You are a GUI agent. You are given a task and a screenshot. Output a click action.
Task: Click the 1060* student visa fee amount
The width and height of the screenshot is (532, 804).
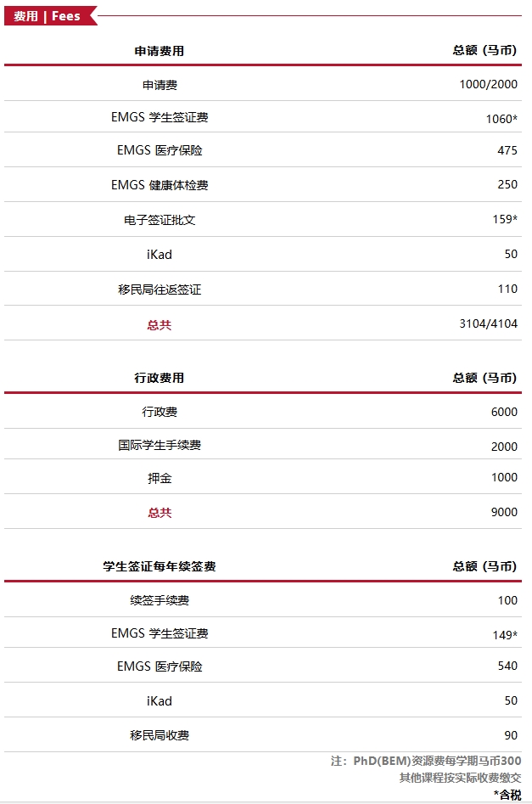point(501,119)
